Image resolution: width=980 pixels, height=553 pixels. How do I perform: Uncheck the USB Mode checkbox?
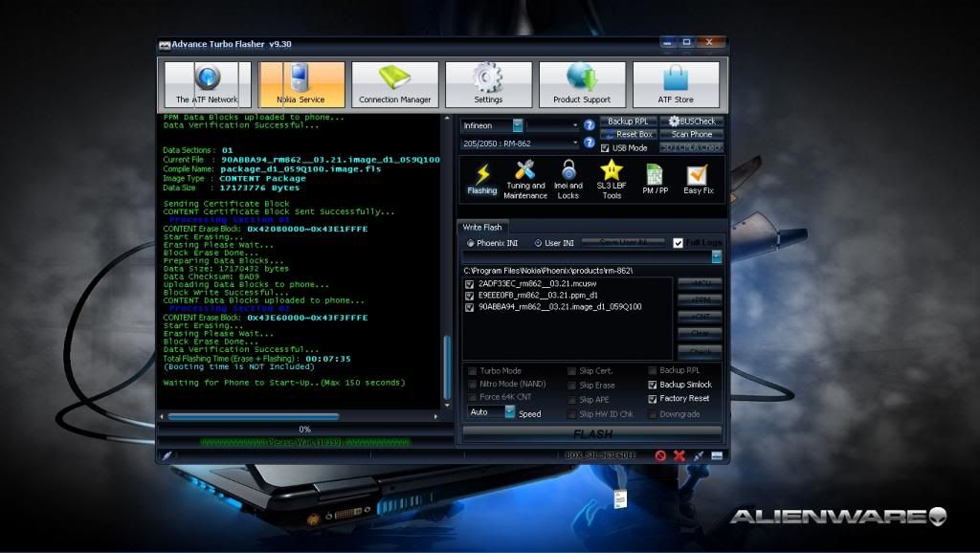coord(605,148)
